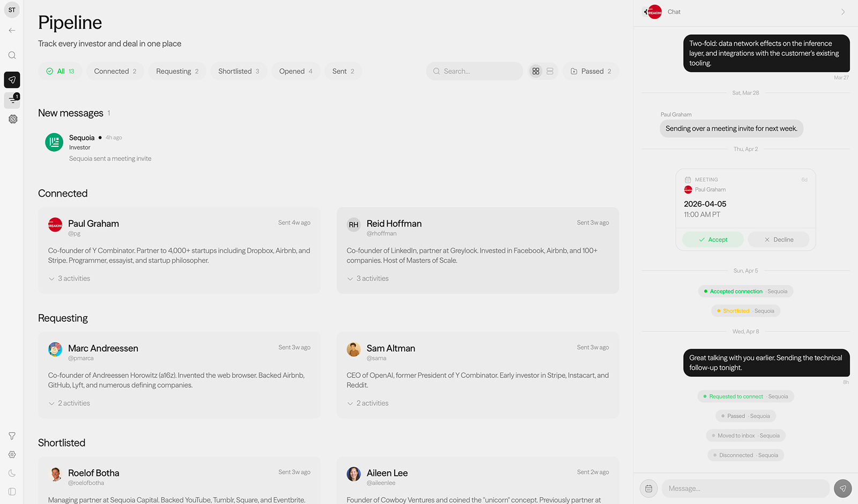Open the Passed 2 folder button
This screenshot has height=504, width=858.
[591, 71]
